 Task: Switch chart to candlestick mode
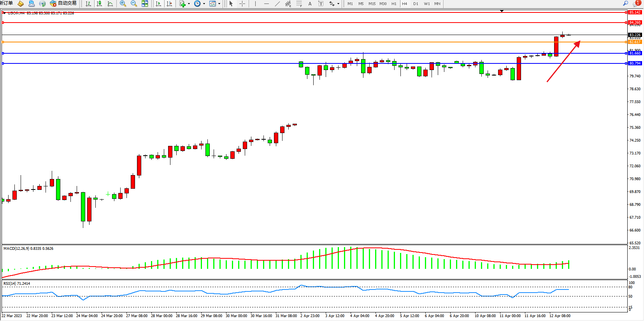99,4
